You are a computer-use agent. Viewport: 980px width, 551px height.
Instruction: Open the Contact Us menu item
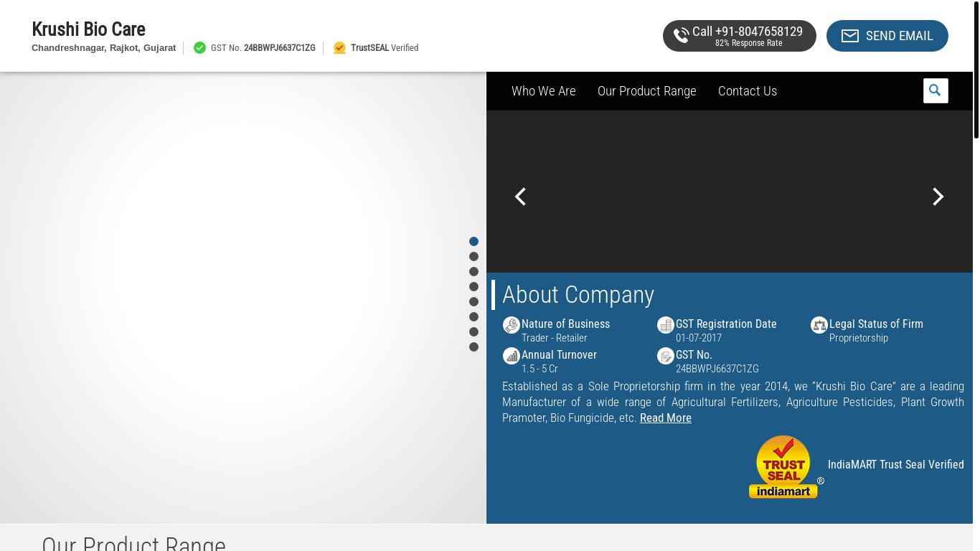748,91
